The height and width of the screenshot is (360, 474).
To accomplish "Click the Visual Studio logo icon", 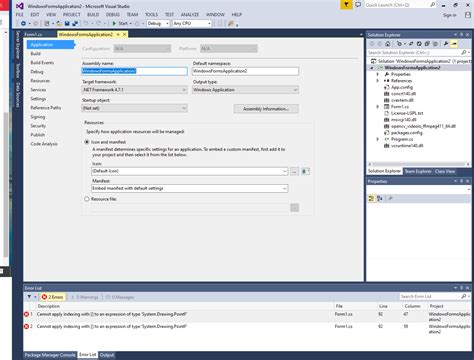I will [20, 6].
